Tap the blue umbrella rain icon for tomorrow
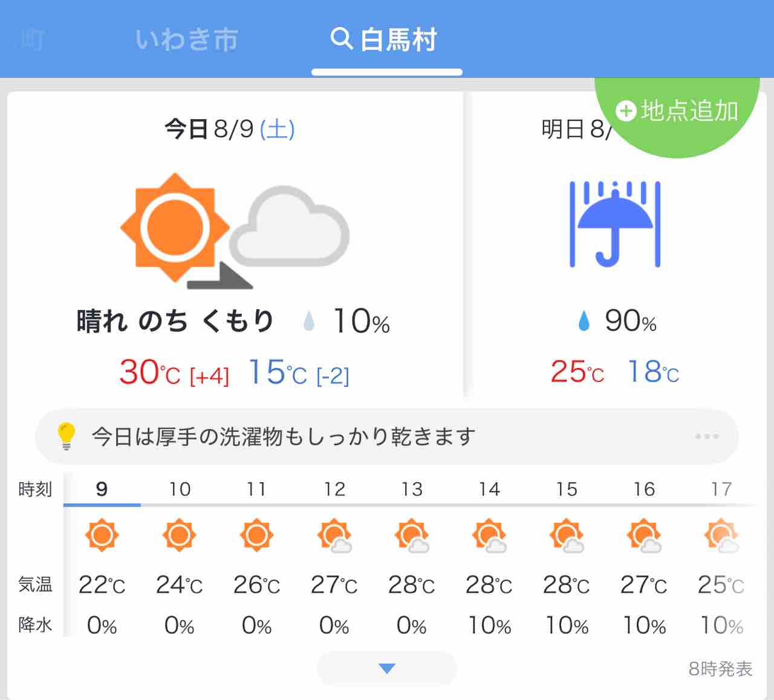Screen dimensions: 774x700 (x=614, y=224)
